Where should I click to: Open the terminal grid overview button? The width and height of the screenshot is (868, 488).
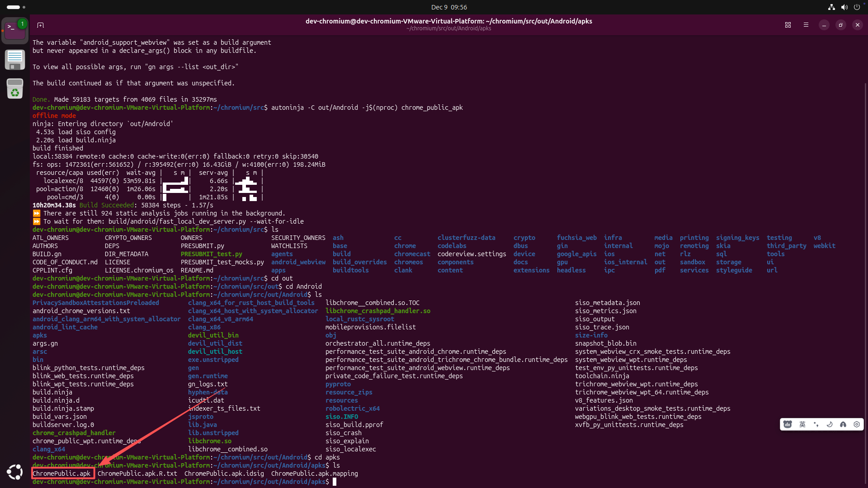tap(788, 25)
